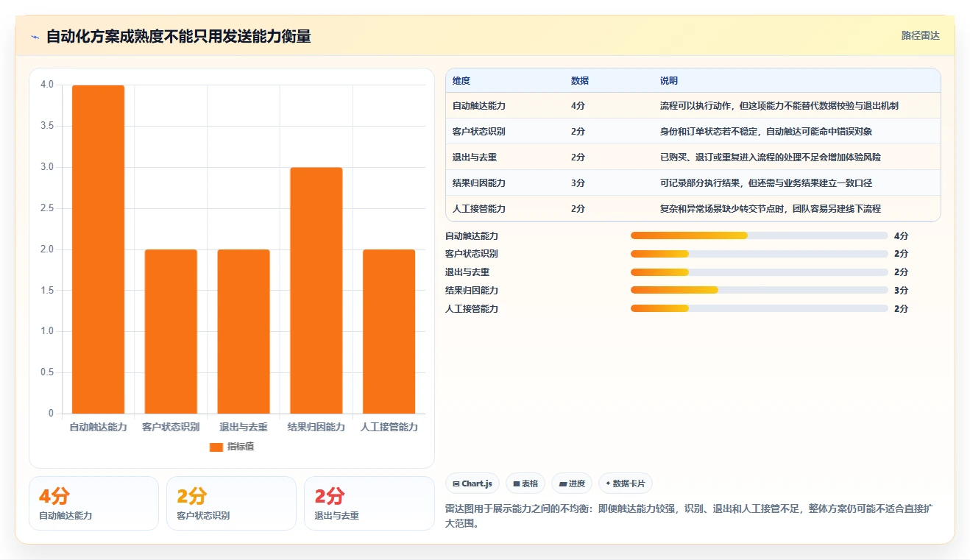Click description starting 流程可以执行动作
Viewport: 970px width, 560px height.
point(779,106)
